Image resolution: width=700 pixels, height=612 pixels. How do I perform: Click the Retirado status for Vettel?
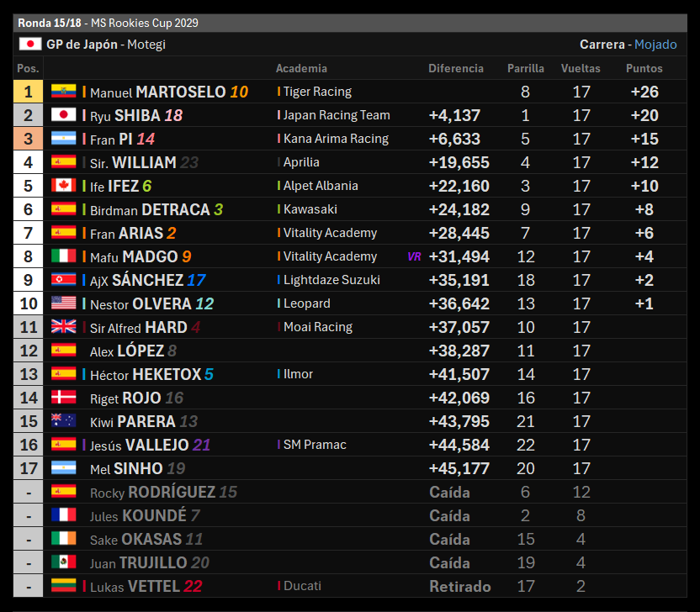[460, 586]
